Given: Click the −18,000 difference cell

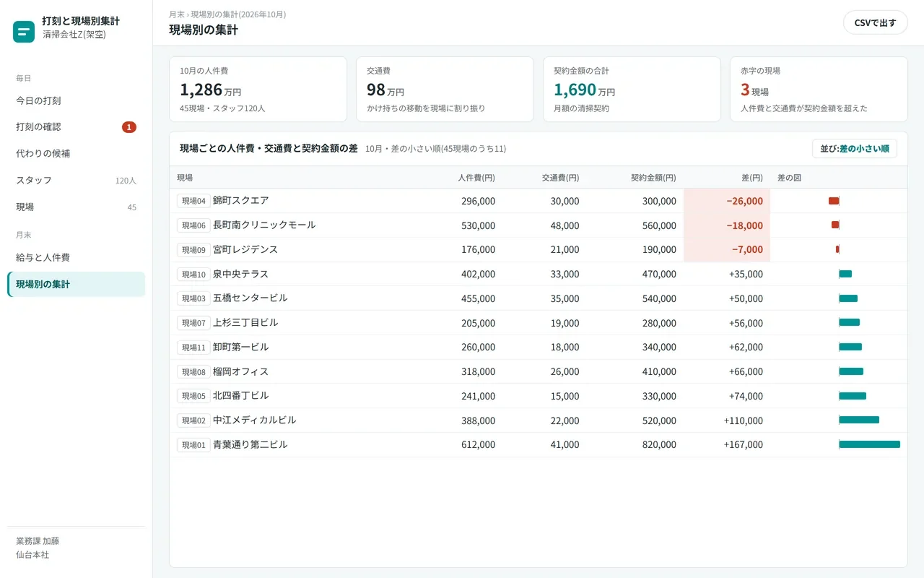Looking at the screenshot, I should point(727,225).
